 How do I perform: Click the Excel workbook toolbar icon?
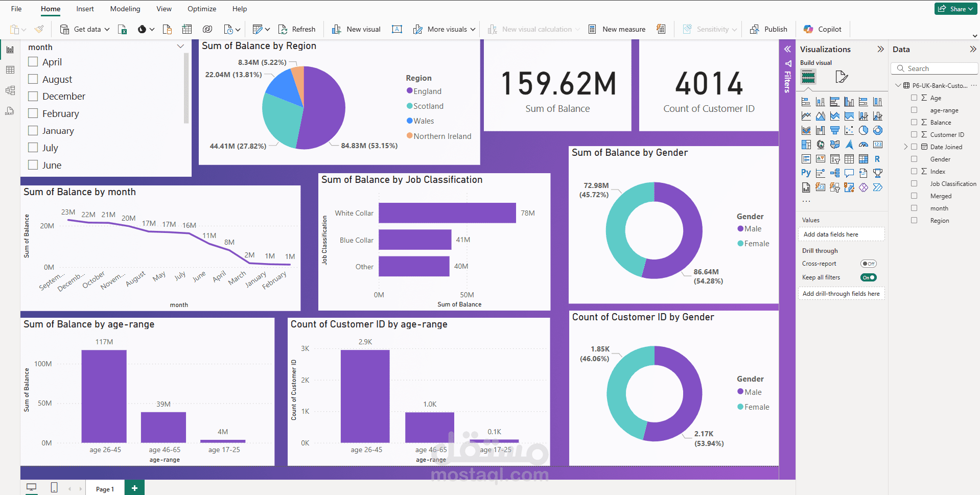[122, 29]
